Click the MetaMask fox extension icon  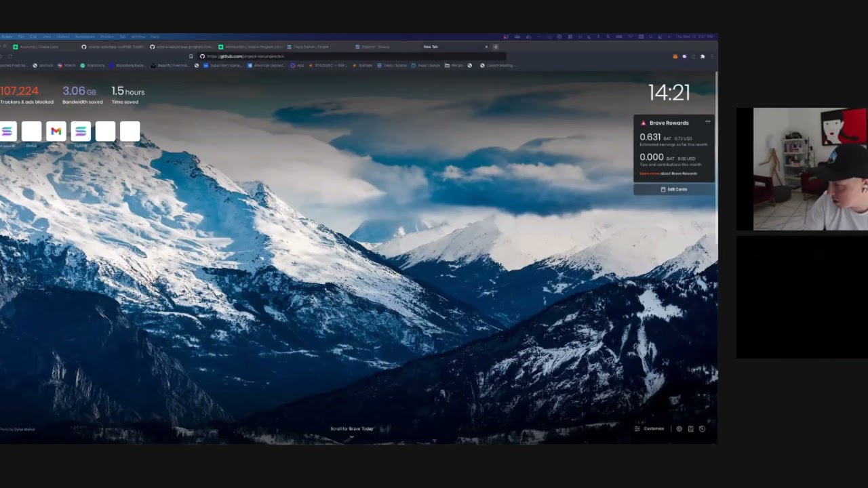coord(675,56)
